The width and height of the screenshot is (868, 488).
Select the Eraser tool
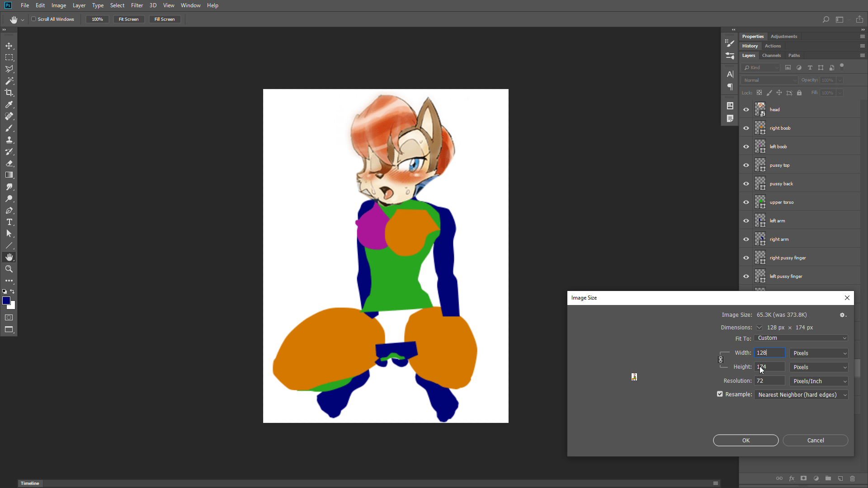click(x=9, y=163)
